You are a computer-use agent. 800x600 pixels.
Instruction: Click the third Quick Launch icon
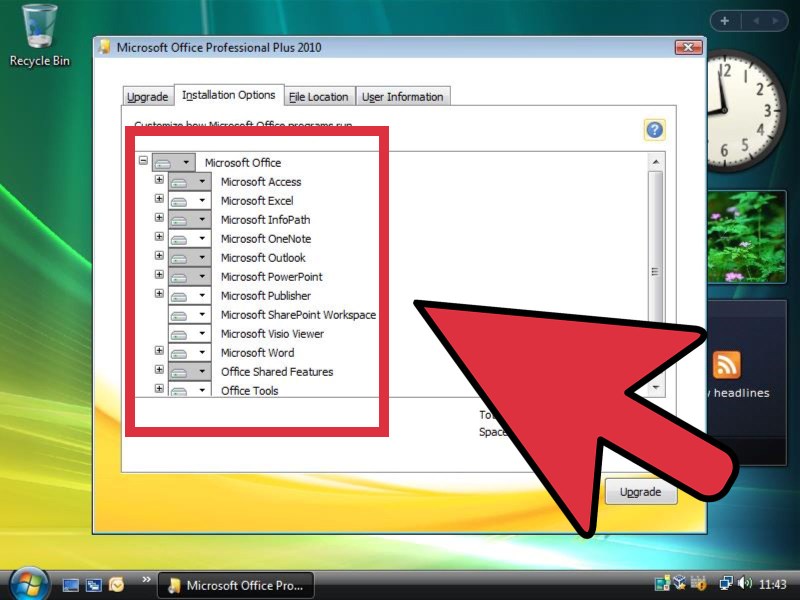117,585
